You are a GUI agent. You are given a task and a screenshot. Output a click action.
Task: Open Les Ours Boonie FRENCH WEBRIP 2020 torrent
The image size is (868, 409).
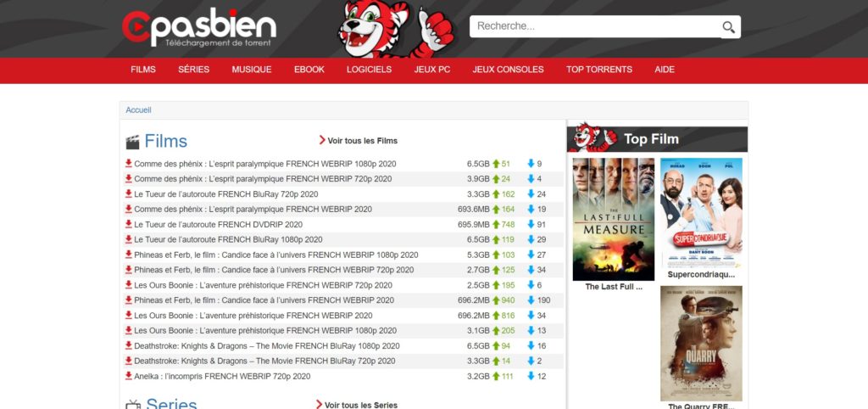tap(253, 316)
